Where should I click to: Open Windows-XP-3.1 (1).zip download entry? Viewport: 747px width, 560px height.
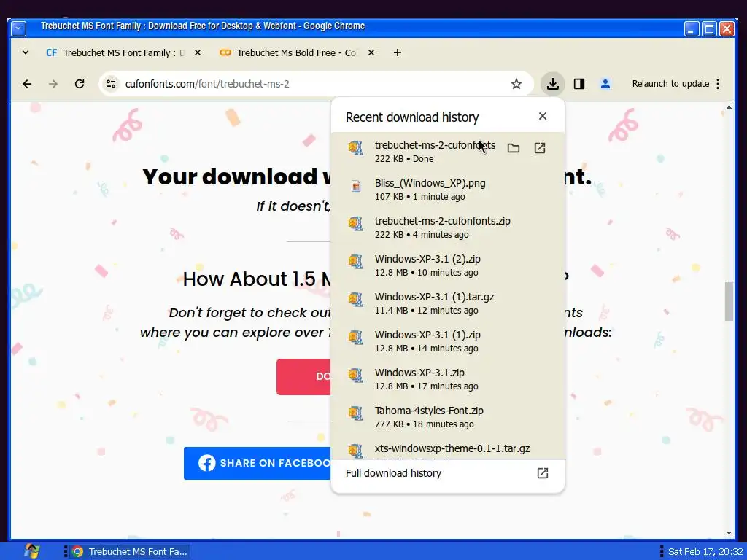coord(448,341)
